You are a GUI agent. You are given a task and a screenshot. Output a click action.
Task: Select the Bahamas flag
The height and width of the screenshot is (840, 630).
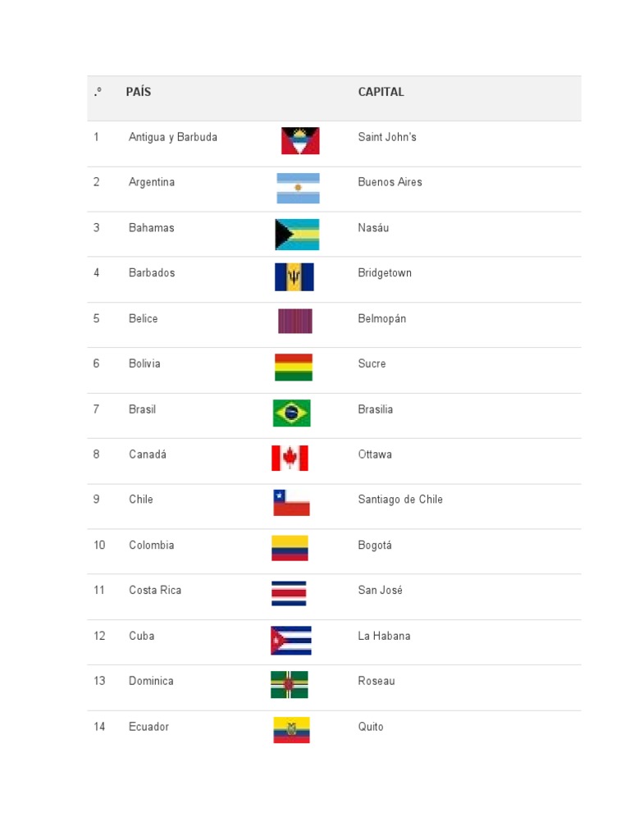point(297,234)
